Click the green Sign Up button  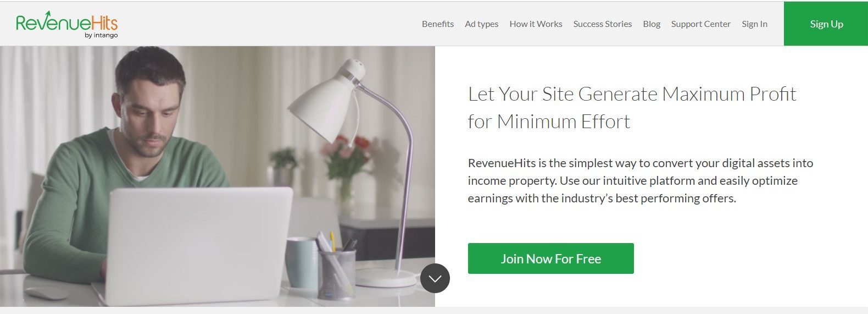tap(826, 24)
